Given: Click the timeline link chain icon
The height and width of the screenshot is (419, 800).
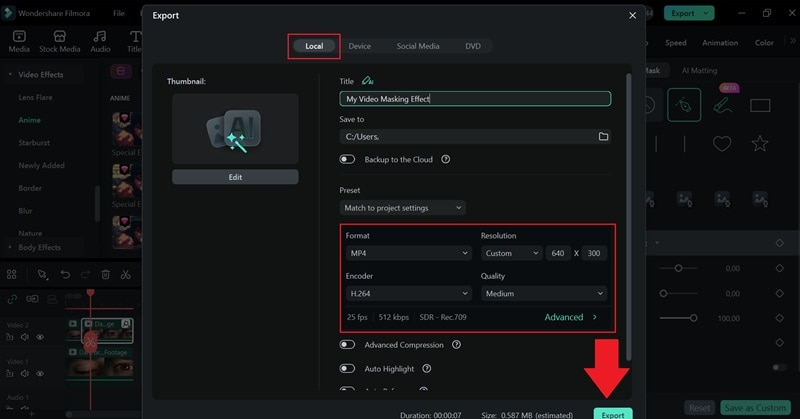Looking at the screenshot, I should click(12, 299).
